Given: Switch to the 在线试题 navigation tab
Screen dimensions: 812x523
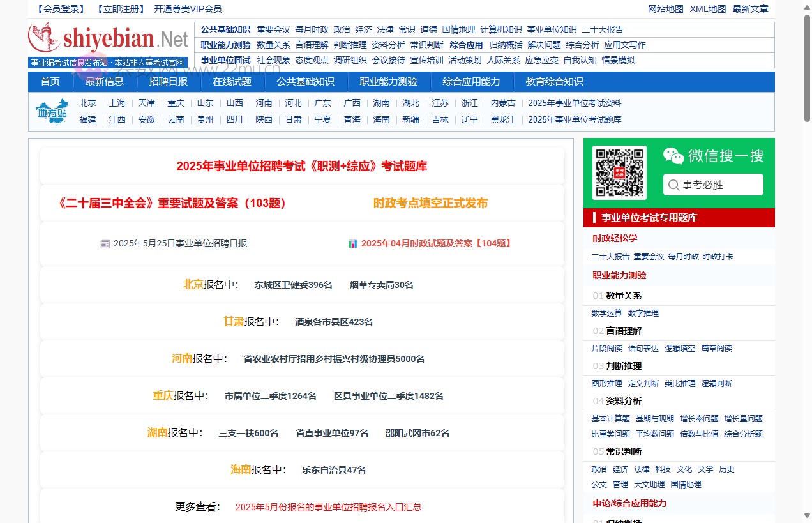Looking at the screenshot, I should tap(232, 81).
